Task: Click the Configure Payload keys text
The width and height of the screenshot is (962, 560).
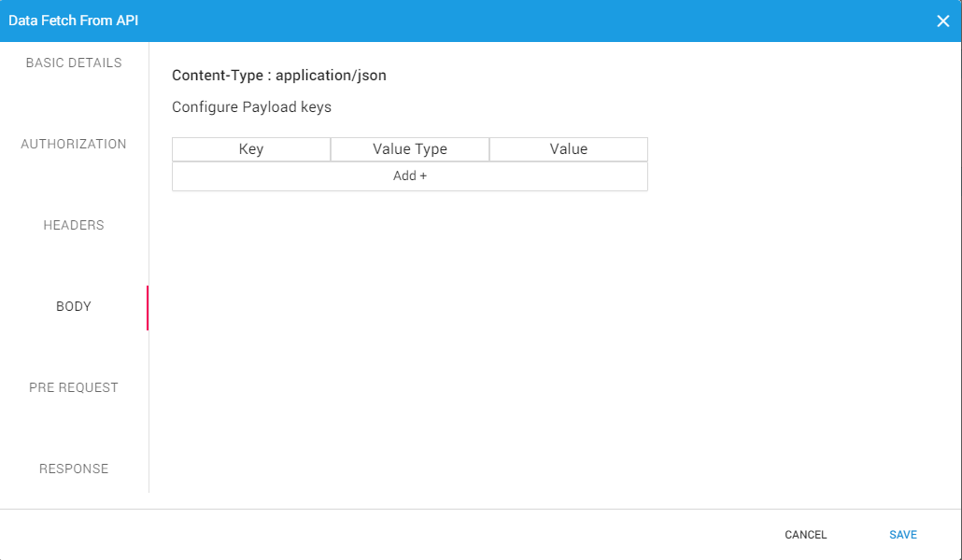Action: (x=251, y=107)
